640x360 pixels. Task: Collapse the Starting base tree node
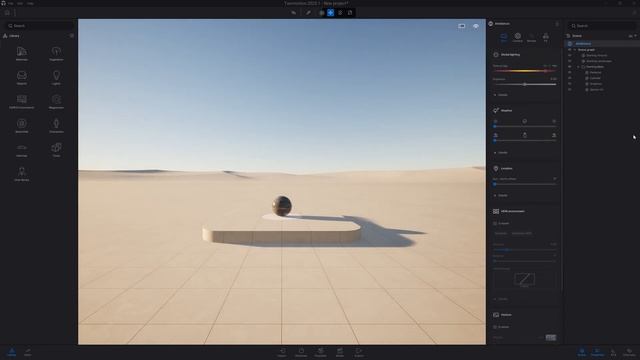pyautogui.click(x=578, y=67)
